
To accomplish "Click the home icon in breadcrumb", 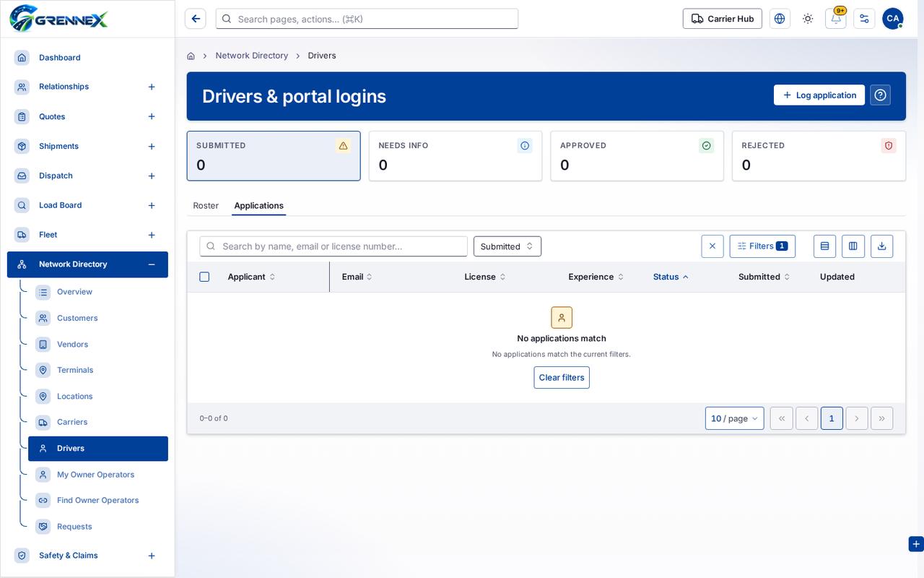I will click(x=191, y=56).
